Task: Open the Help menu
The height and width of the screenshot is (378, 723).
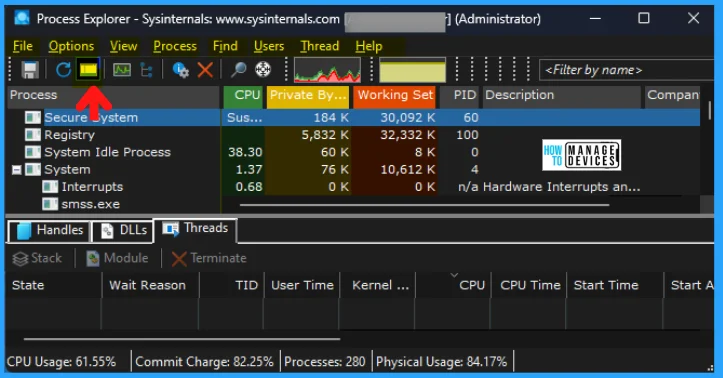Action: pos(369,46)
